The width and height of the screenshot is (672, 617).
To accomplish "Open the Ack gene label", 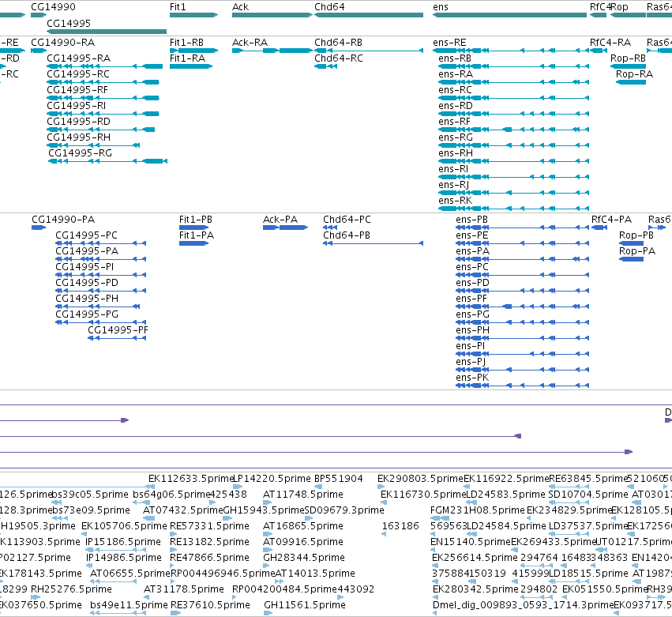I will pyautogui.click(x=240, y=7).
